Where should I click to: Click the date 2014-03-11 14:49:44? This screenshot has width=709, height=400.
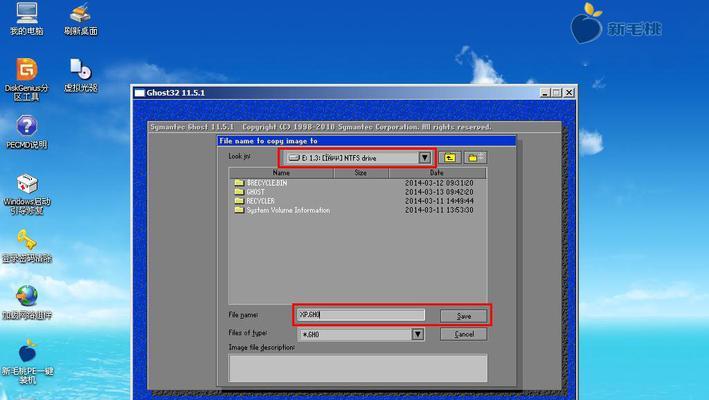[439, 201]
